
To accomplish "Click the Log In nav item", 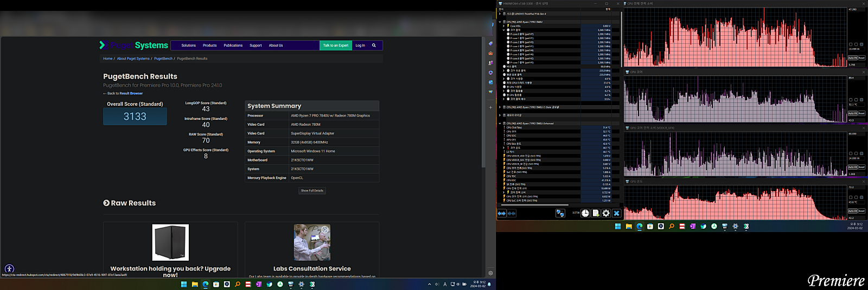I will click(360, 46).
